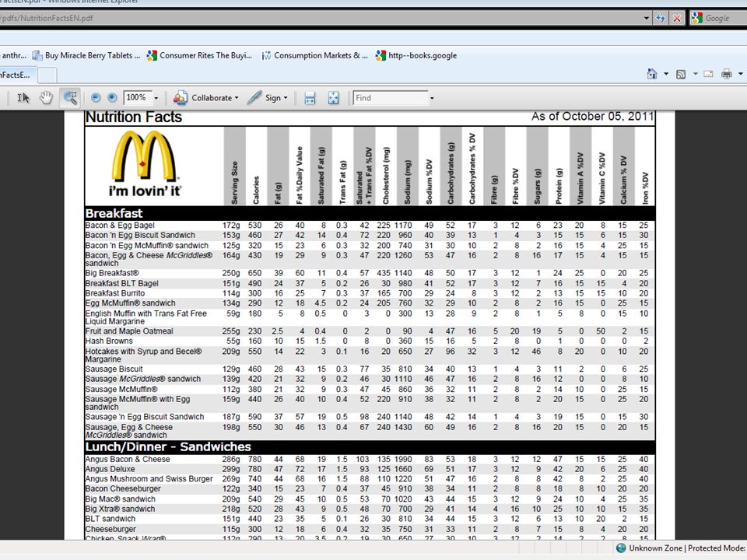Open the zoom percentage dropdown arrow
Viewport: 747px width, 560px height.
tap(156, 98)
